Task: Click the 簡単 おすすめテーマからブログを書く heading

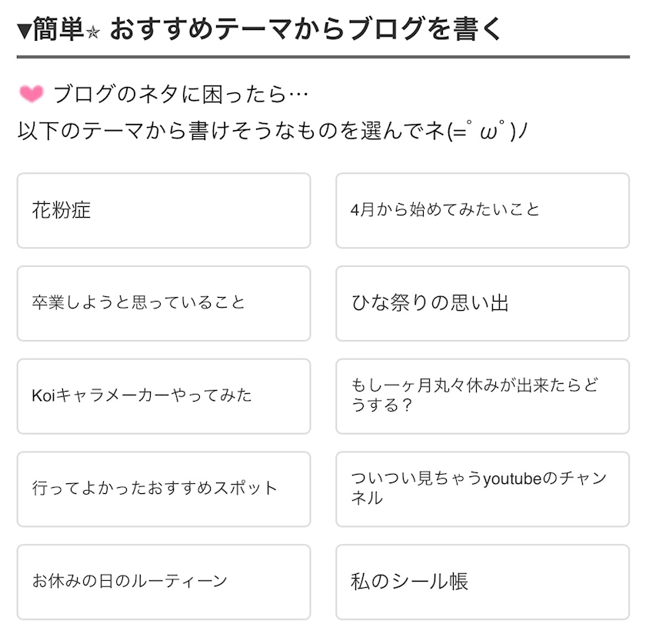Action: point(306,29)
